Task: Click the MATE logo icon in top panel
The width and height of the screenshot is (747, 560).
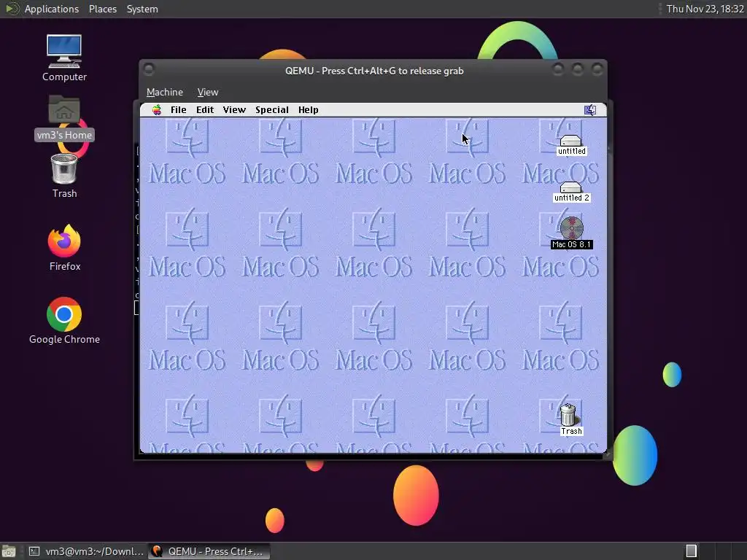Action: point(12,9)
